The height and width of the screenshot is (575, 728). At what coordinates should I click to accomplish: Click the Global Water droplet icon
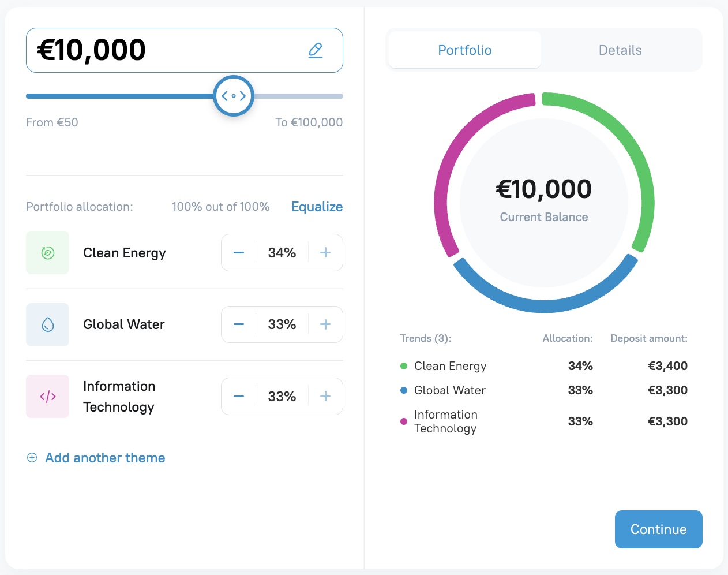(x=48, y=324)
